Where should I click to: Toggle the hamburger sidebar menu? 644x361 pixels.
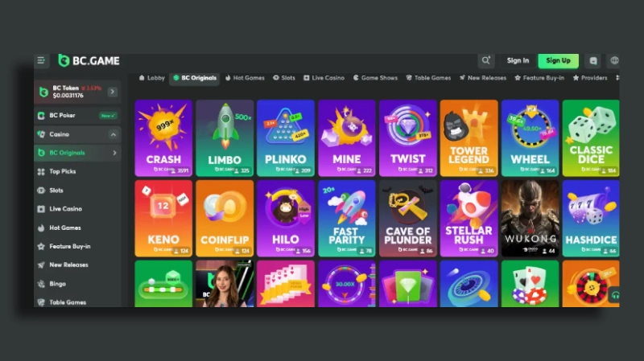click(x=41, y=60)
